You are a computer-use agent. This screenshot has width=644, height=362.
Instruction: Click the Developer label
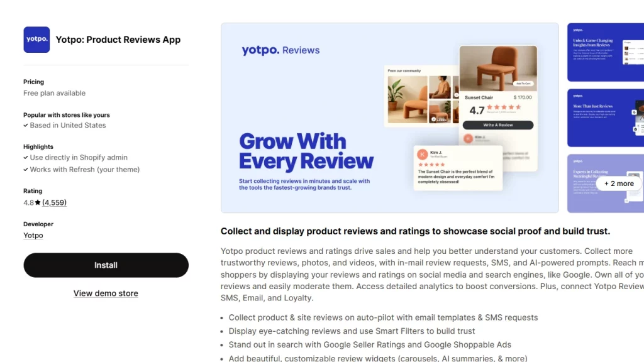click(38, 224)
